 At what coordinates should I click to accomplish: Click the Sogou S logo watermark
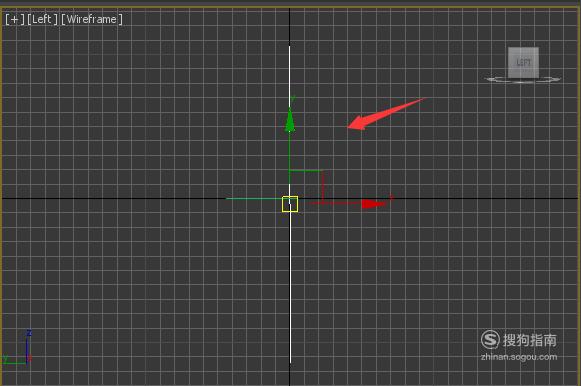(490, 339)
